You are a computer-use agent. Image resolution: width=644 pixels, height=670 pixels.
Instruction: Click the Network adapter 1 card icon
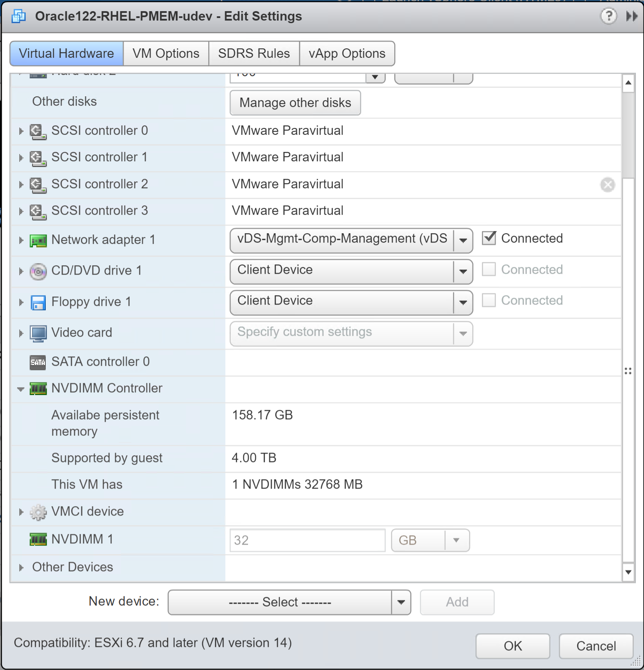pyautogui.click(x=38, y=241)
